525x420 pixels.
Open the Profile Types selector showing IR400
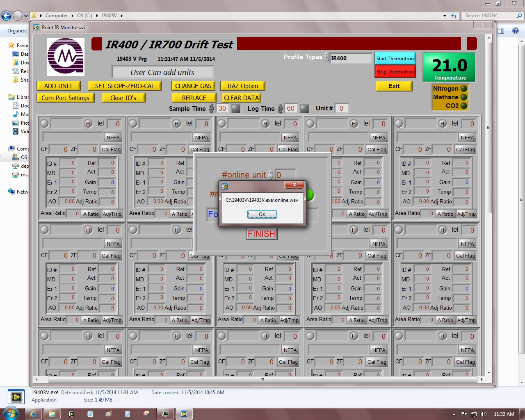(x=351, y=58)
